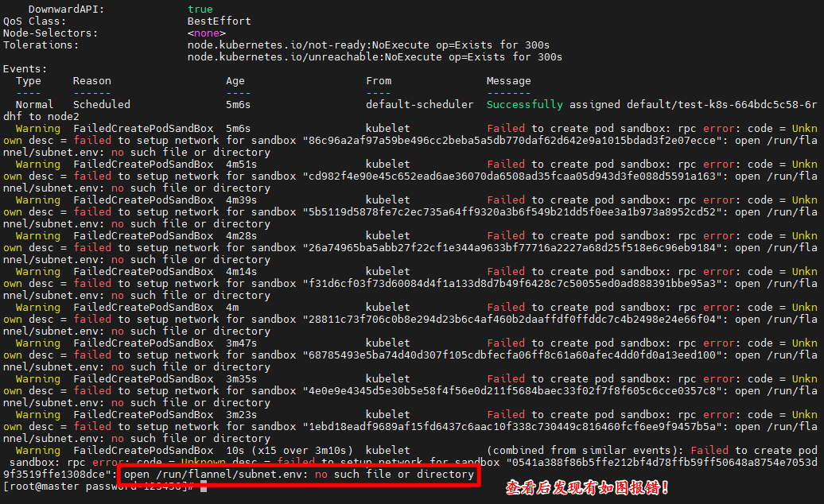This screenshot has height=504, width=824.
Task: Click '(combined from similar events):' text
Action: pos(585,451)
